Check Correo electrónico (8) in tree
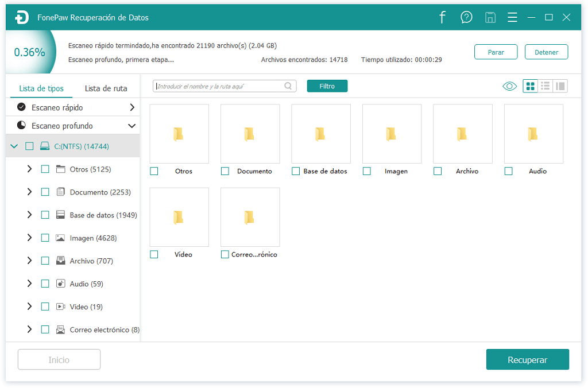This screenshot has height=388, width=588. click(x=45, y=329)
